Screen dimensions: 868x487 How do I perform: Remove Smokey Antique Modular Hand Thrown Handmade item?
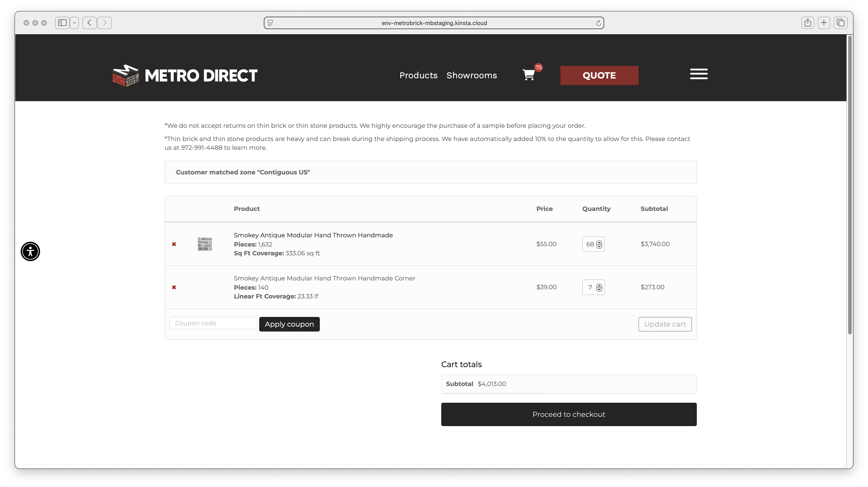point(174,244)
